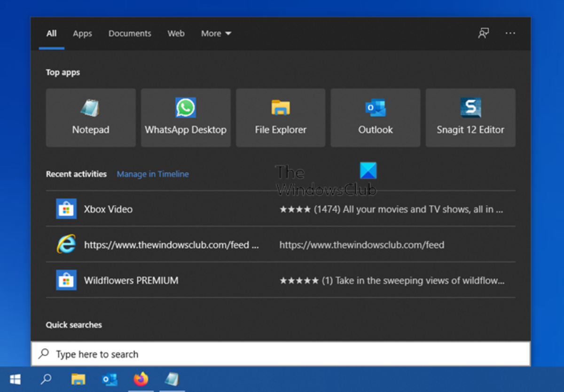The height and width of the screenshot is (392, 564).
Task: Launch WhatsApp Desktop tile
Action: 186,118
